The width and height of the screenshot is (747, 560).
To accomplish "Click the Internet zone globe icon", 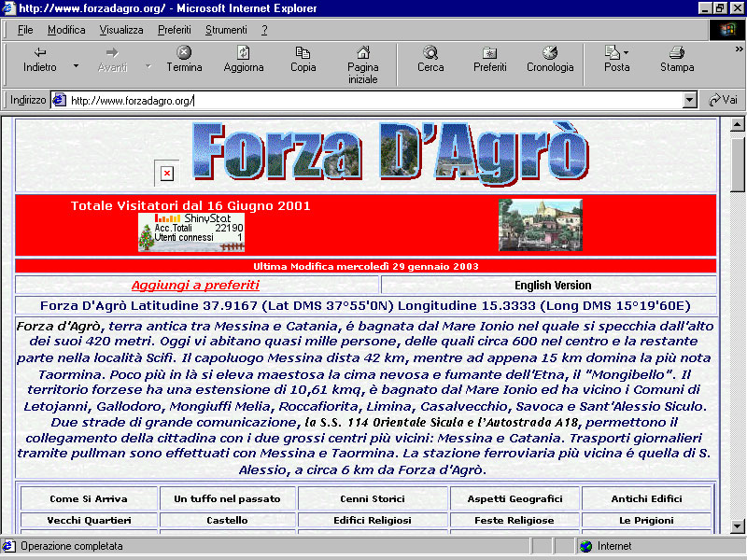I will [x=586, y=546].
